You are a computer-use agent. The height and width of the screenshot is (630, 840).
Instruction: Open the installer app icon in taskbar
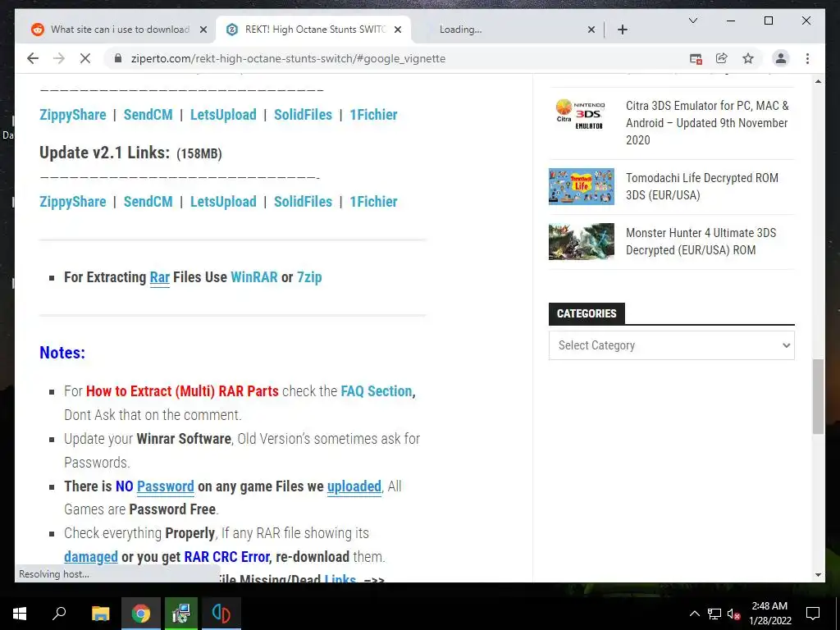[181, 614]
